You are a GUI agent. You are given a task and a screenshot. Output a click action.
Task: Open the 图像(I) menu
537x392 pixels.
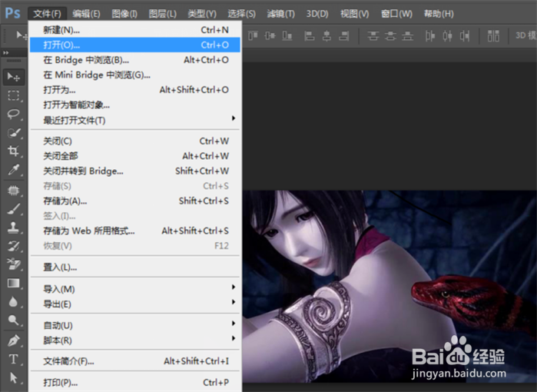click(124, 14)
